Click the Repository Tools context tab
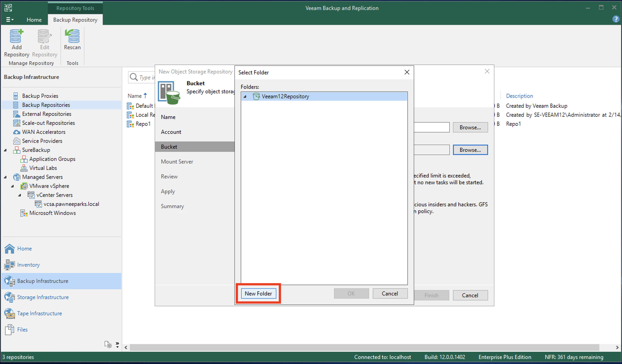The width and height of the screenshot is (622, 364). tap(75, 8)
